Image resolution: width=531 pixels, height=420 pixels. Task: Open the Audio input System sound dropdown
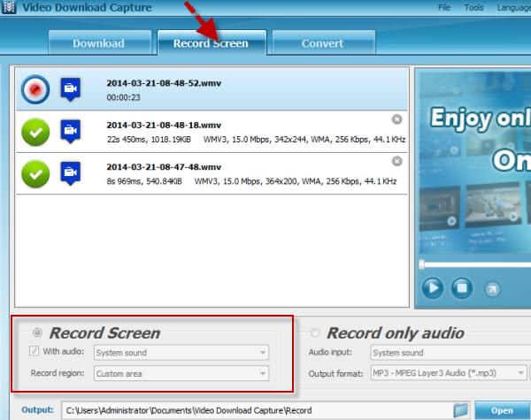(x=450, y=353)
